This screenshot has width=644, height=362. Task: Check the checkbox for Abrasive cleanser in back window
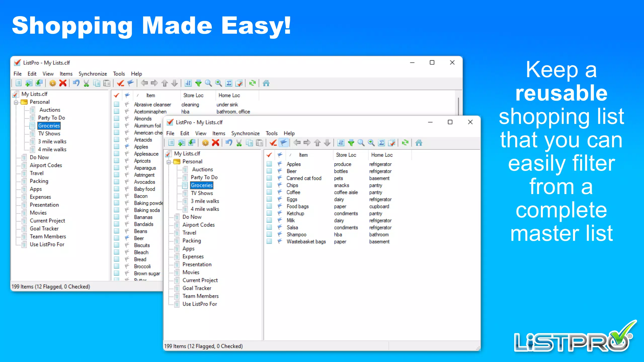point(116,104)
